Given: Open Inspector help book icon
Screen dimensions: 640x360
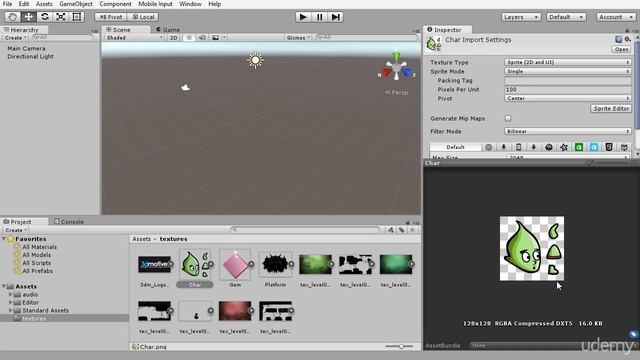Looking at the screenshot, I should (619, 39).
